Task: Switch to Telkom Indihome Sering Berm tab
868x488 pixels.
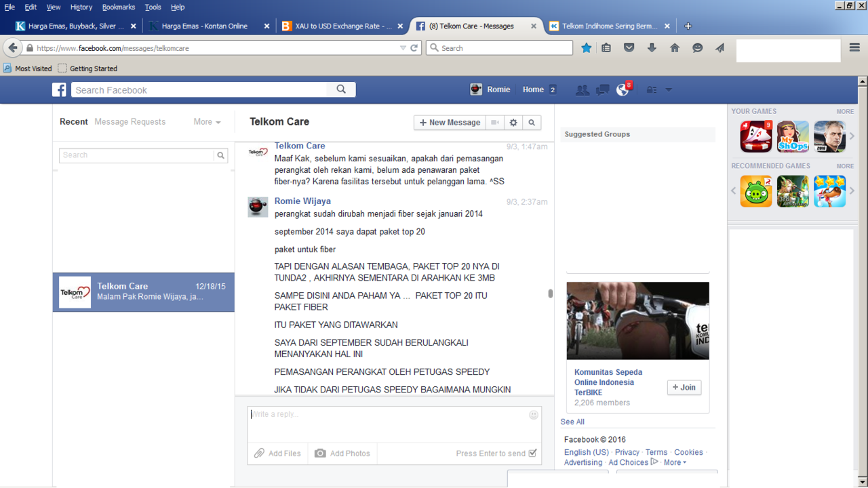Action: pyautogui.click(x=610, y=26)
